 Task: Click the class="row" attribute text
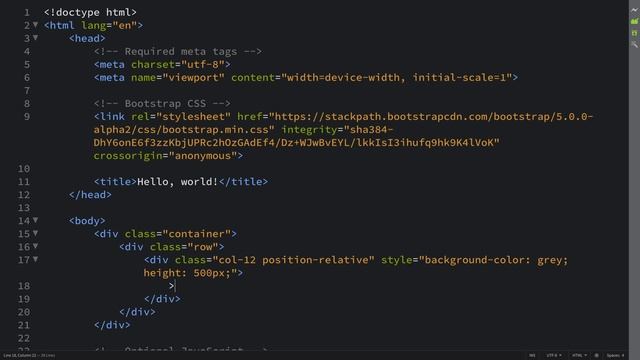pyautogui.click(x=184, y=247)
